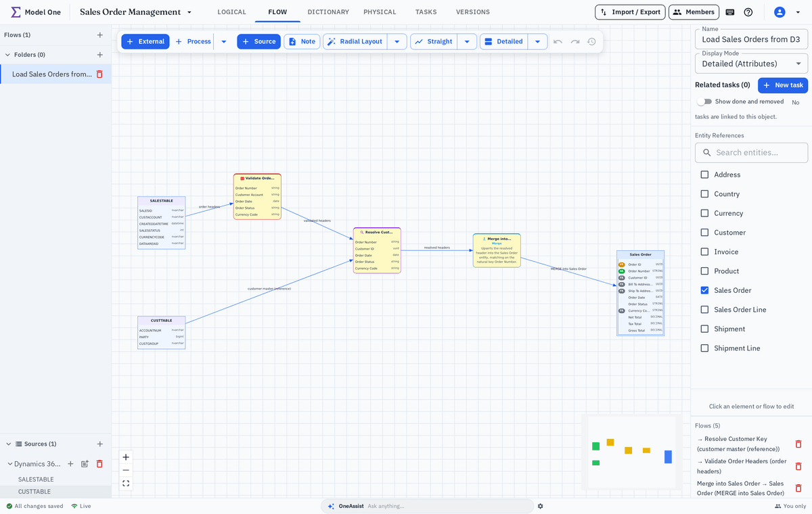Select the Load Sales Orders from flow item

pos(52,74)
